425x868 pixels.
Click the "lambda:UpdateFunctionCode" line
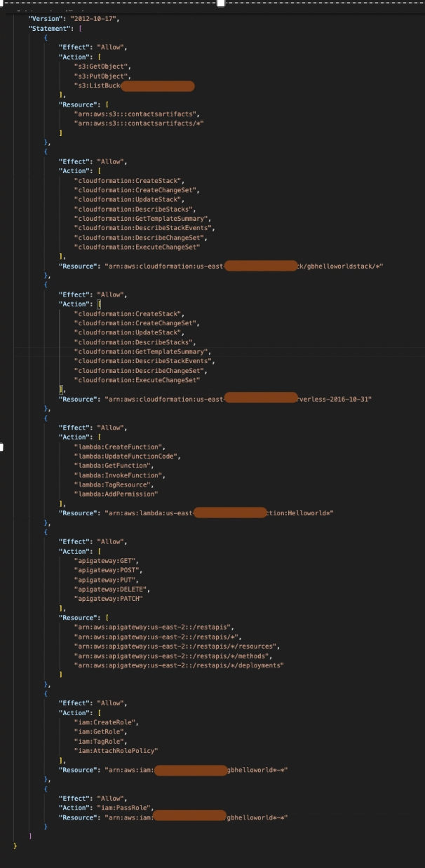tap(127, 456)
